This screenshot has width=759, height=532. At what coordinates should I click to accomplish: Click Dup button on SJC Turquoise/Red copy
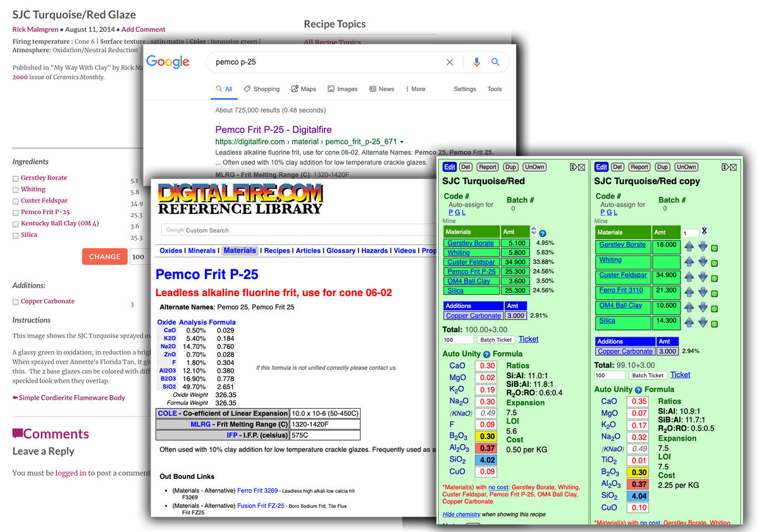(x=662, y=167)
